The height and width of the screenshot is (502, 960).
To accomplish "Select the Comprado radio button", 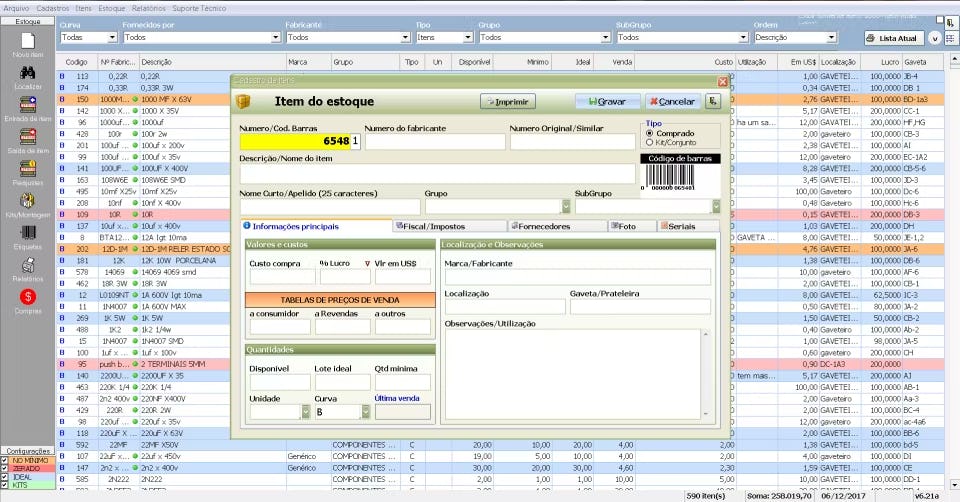I will coord(650,133).
